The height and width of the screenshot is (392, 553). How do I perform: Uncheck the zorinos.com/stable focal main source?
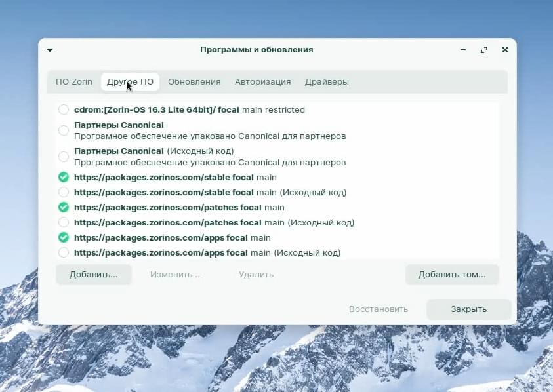coord(64,177)
